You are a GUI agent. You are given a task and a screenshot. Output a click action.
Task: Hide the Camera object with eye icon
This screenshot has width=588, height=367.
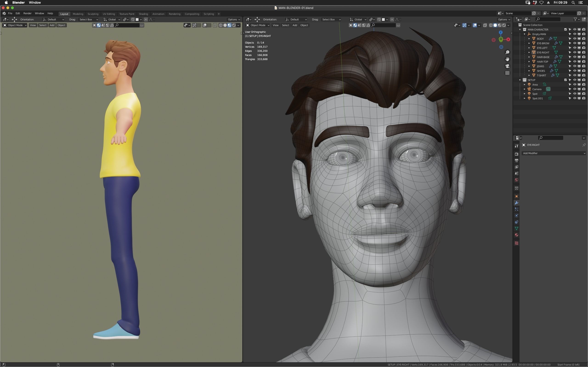(x=575, y=89)
